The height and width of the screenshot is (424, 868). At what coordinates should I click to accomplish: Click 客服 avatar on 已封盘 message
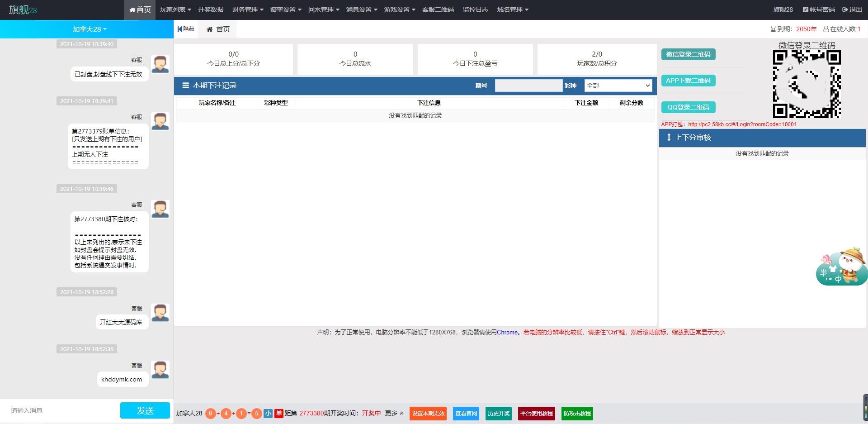coord(160,65)
